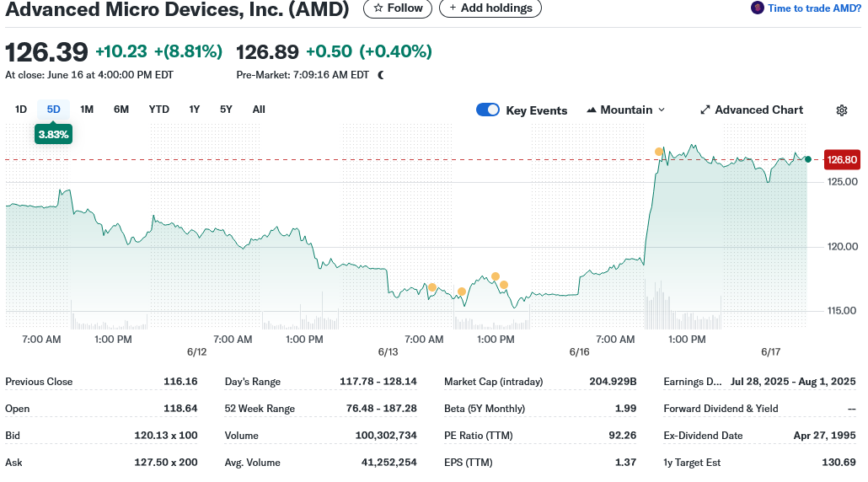Click the Previous Close value 116.16
868x482 pixels.
180,382
